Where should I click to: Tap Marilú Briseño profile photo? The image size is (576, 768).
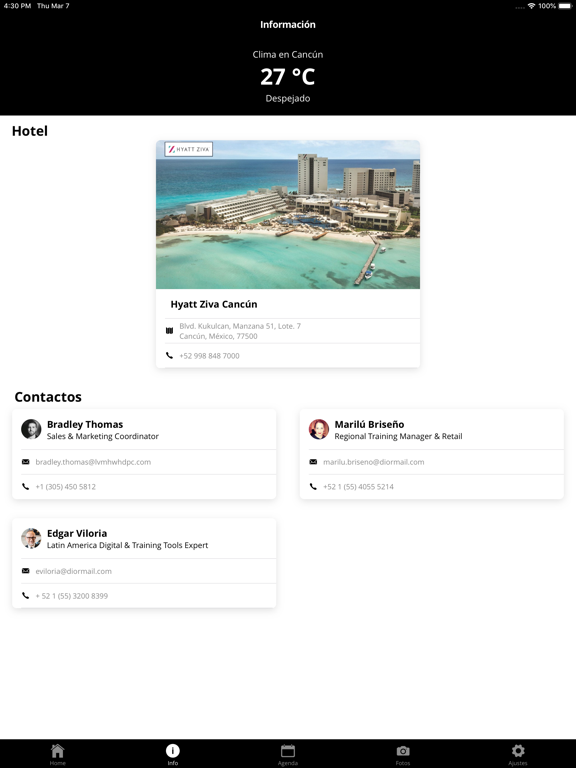click(x=318, y=429)
